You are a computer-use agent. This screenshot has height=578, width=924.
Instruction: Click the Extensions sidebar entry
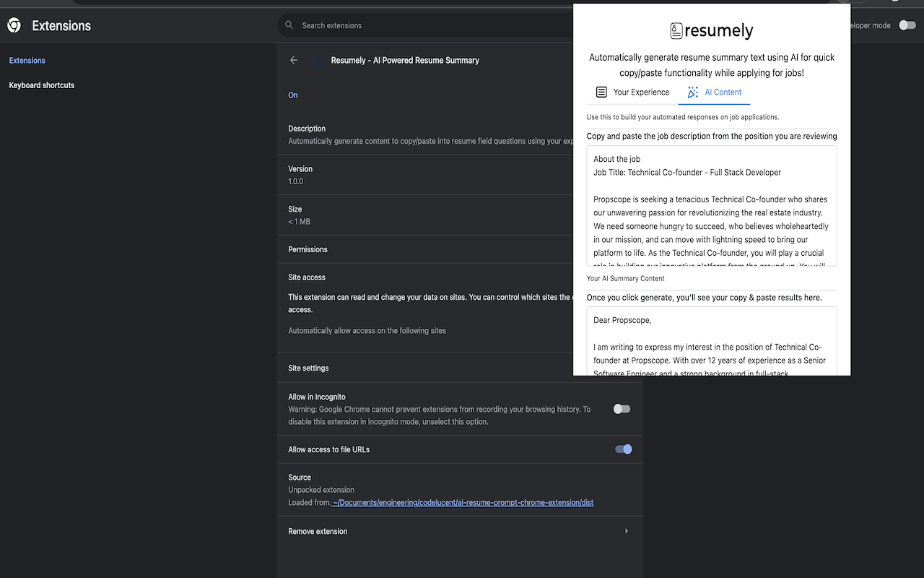[27, 60]
